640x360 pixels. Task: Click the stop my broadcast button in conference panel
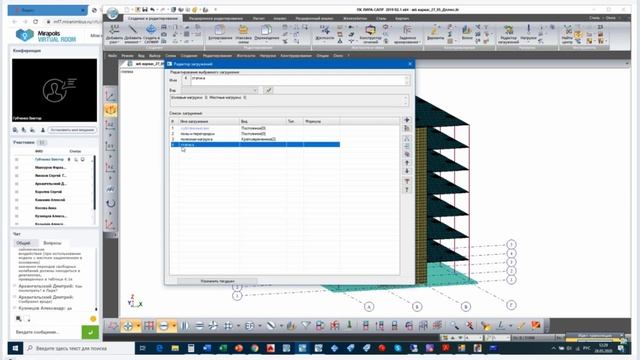click(72, 130)
